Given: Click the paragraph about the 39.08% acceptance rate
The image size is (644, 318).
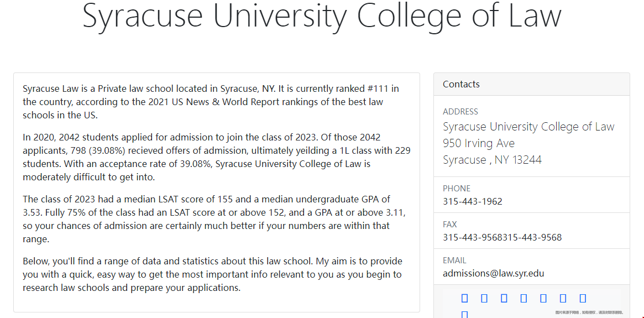Looking at the screenshot, I should tap(217, 157).
